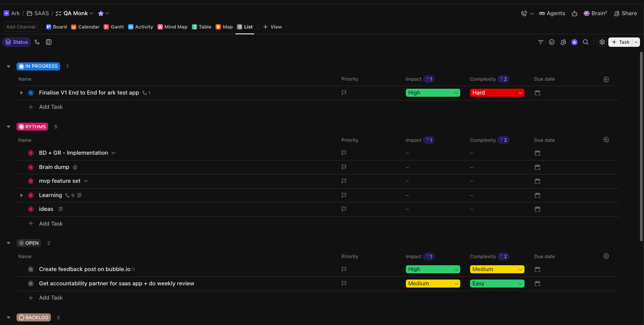The image size is (644, 325).
Task: Open the Task button dropdown arrow
Action: [x=636, y=42]
